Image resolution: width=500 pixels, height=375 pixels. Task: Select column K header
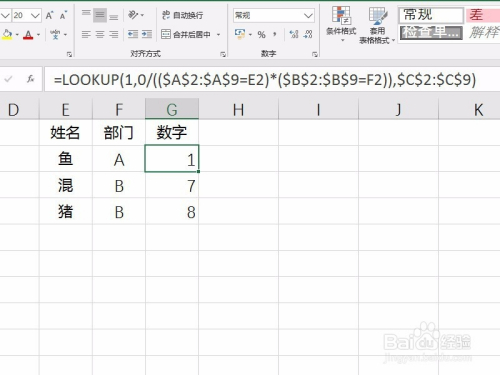[469, 110]
